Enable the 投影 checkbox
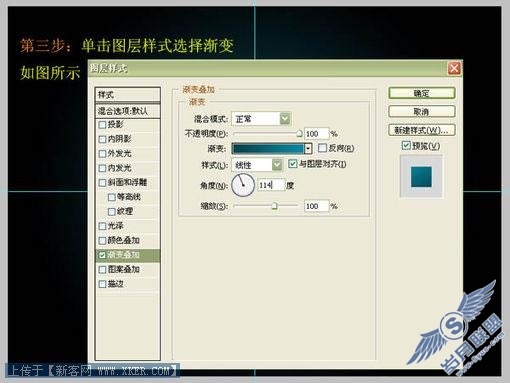Screen dimensions: 510x383 102,125
